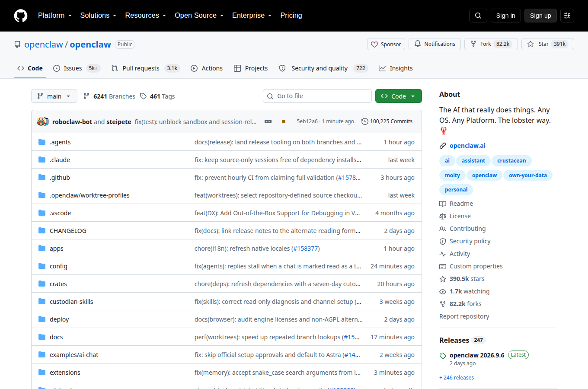Expand the Platform menu
The height and width of the screenshot is (389, 588).
pos(55,16)
